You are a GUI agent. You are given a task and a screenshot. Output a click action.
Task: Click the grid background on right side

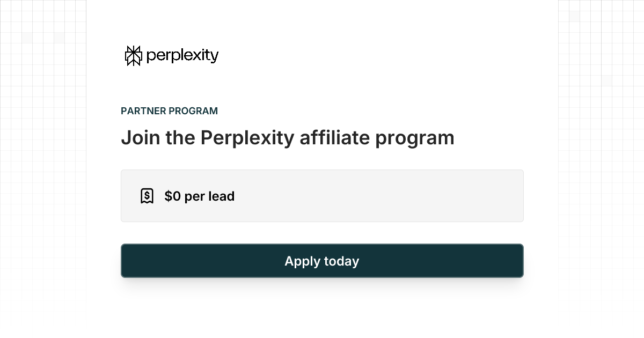[601, 161]
